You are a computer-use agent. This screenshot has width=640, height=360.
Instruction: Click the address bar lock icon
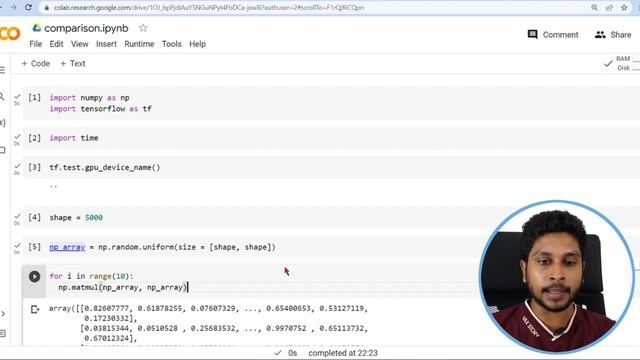(47, 8)
